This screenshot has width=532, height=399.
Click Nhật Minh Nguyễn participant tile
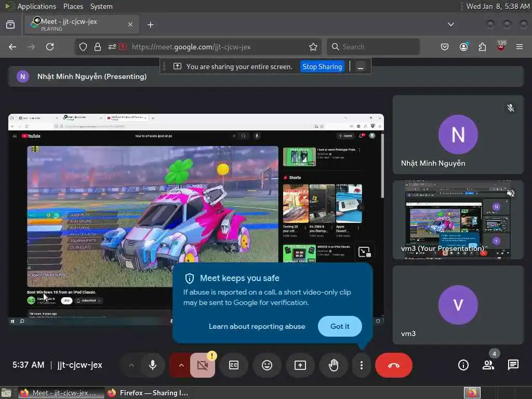click(458, 135)
